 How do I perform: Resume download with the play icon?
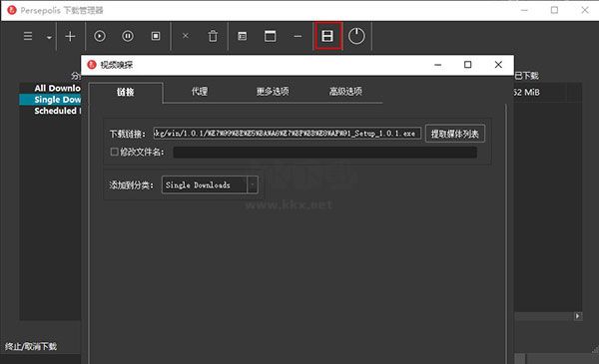click(x=100, y=36)
